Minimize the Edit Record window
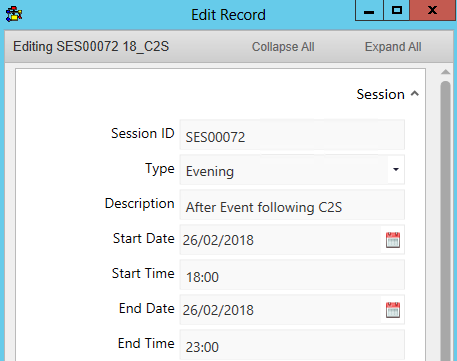 tap(369, 10)
